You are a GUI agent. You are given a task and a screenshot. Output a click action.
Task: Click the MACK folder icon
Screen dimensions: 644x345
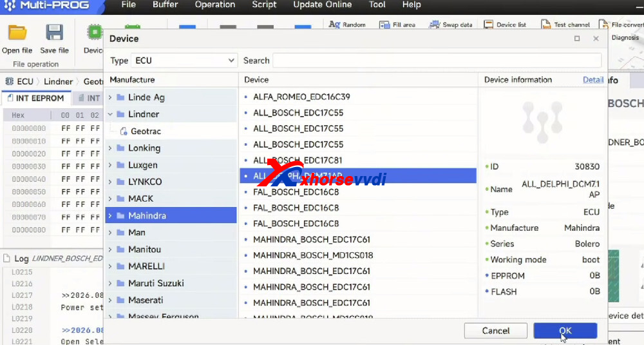pos(120,199)
